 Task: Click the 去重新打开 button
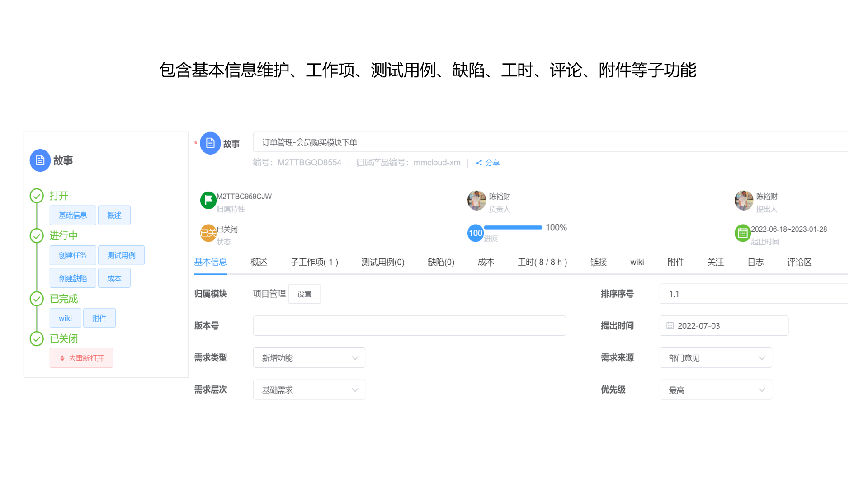point(81,357)
